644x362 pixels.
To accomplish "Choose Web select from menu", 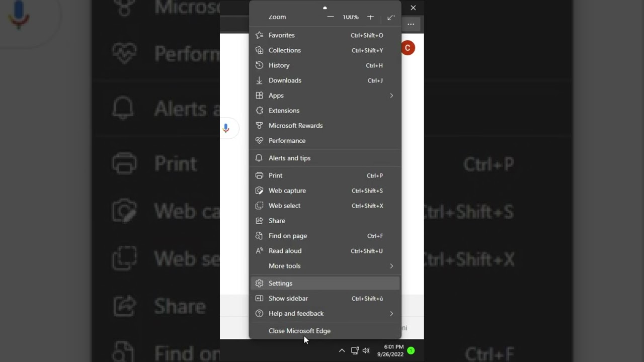I will (x=325, y=206).
